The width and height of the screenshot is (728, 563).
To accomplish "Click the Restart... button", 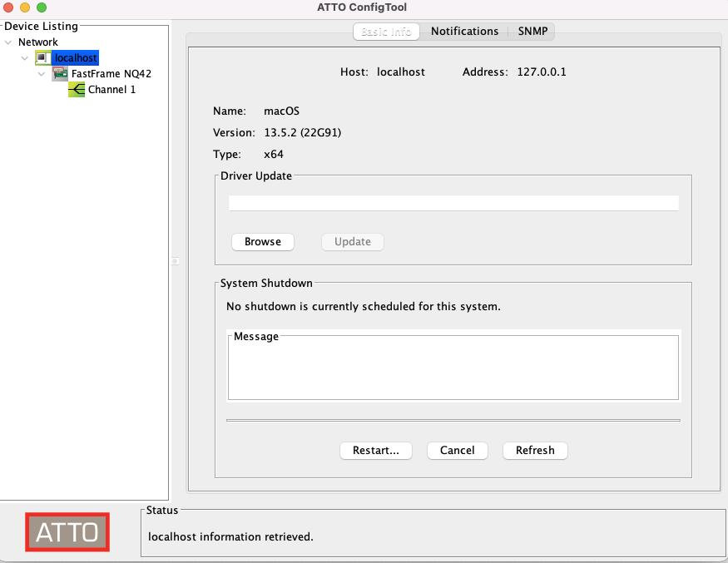I will [x=376, y=450].
